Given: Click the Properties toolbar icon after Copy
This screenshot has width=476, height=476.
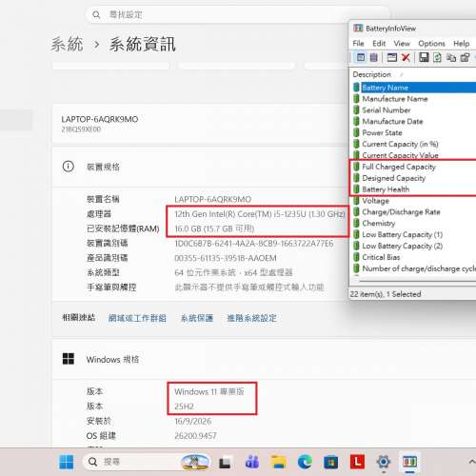Looking at the screenshot, I should (x=465, y=57).
